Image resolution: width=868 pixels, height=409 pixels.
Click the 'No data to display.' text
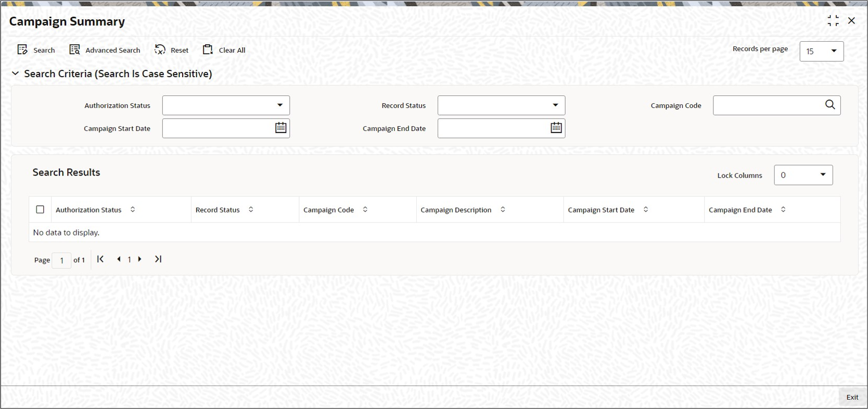point(66,232)
